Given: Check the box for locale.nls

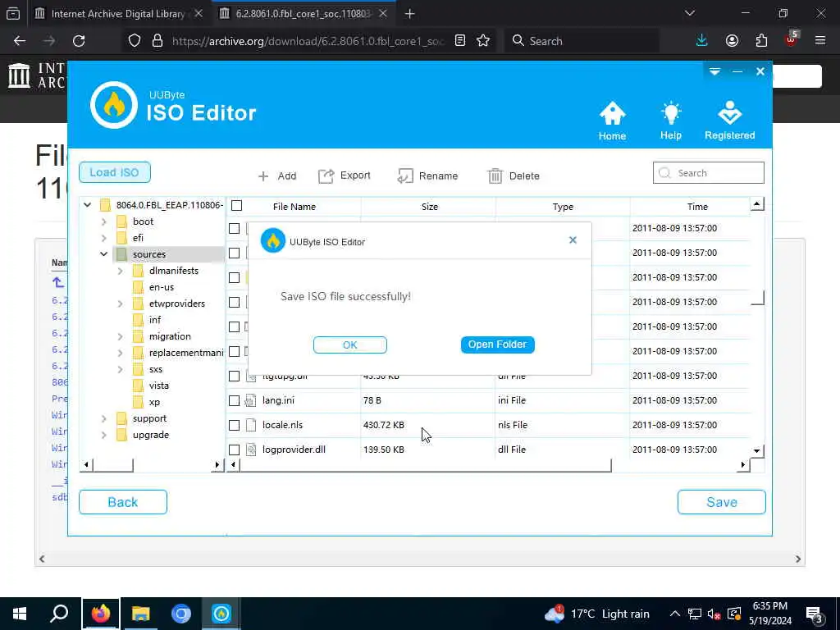Looking at the screenshot, I should [234, 426].
